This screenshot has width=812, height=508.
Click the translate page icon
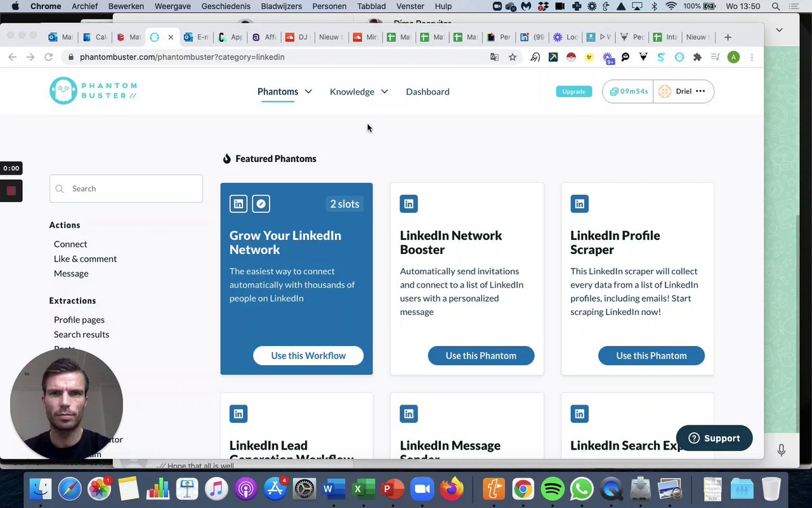(x=494, y=57)
